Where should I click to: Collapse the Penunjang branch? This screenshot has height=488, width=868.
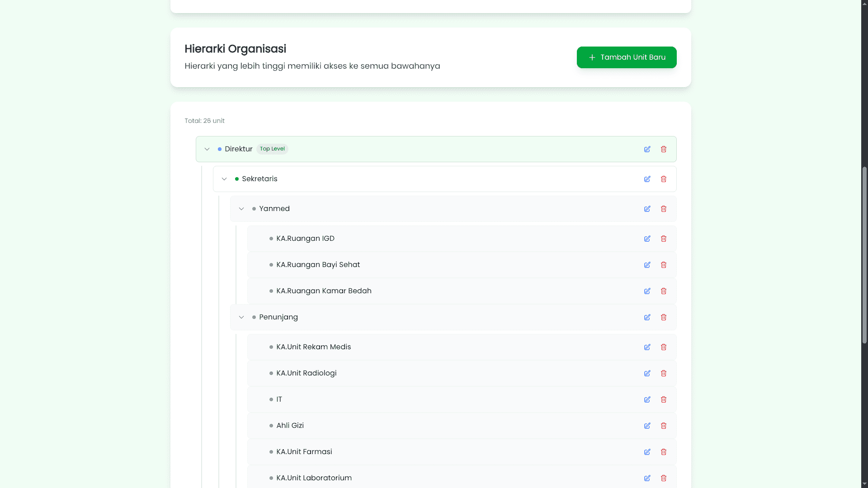[x=241, y=317]
